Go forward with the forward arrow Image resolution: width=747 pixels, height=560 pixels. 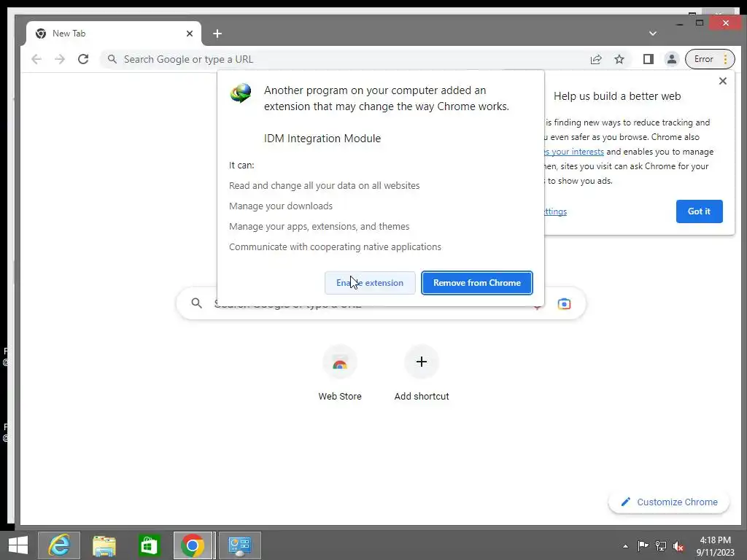pos(60,59)
